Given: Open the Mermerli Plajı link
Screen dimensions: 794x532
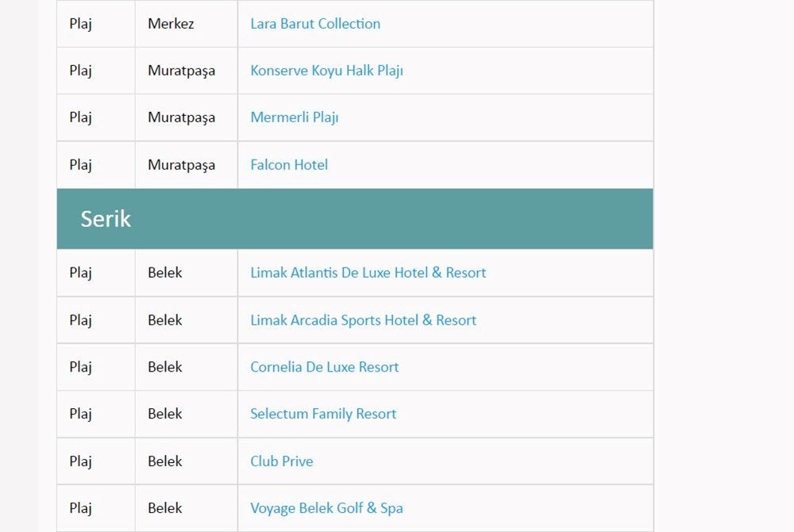Looking at the screenshot, I should tap(294, 118).
